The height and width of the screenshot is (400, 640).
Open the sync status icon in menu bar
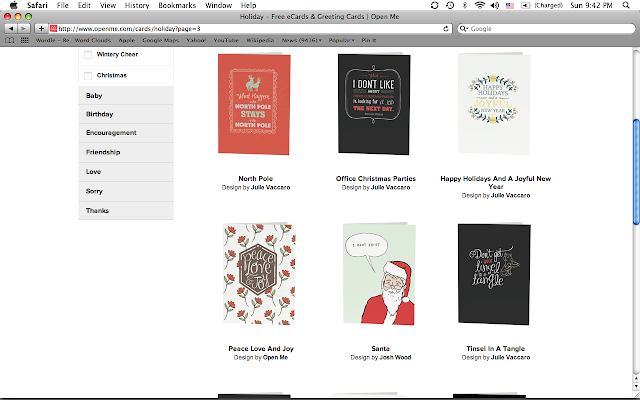pyautogui.click(x=435, y=5)
